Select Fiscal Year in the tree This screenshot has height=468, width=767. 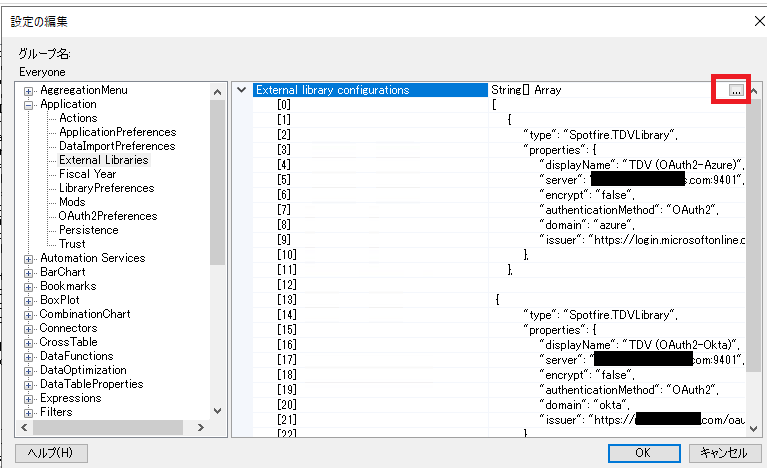pyautogui.click(x=88, y=174)
